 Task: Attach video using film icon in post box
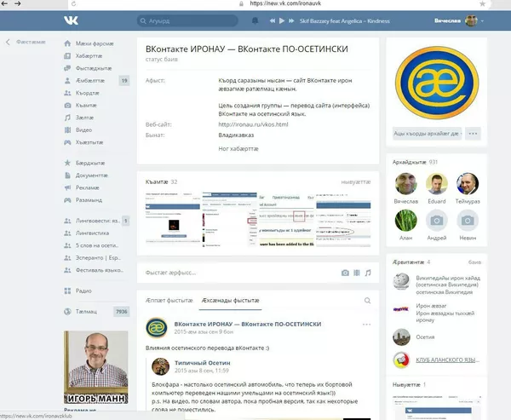[357, 273]
